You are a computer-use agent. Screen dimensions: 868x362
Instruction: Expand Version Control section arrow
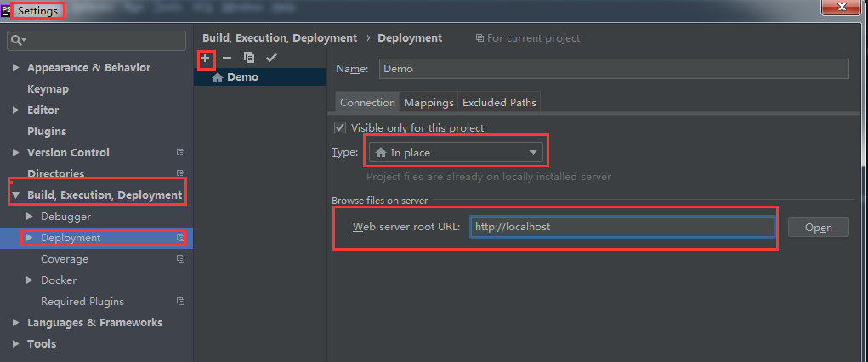16,152
